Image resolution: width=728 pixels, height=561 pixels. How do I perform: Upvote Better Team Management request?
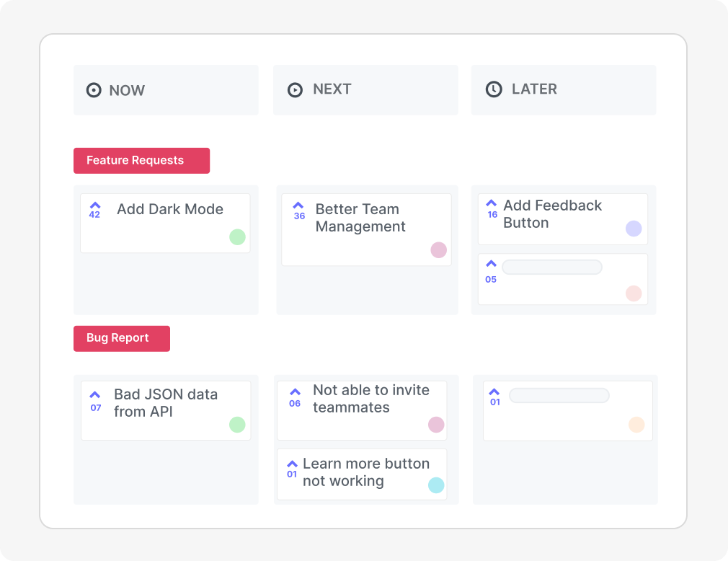[x=298, y=205]
